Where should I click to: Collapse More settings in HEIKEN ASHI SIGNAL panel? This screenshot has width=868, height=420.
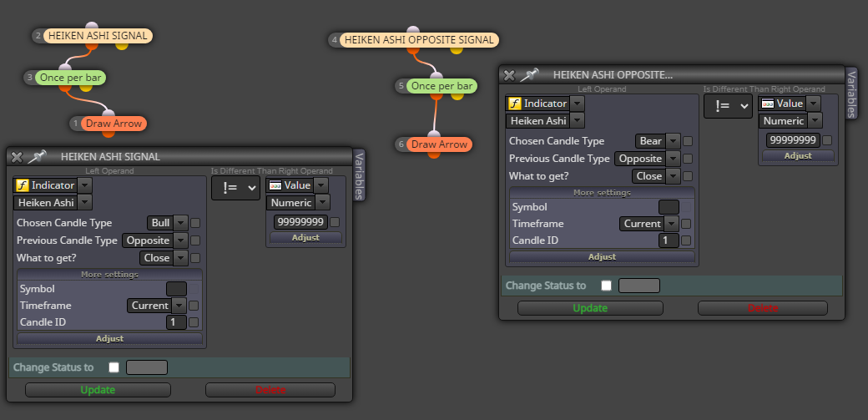click(x=109, y=274)
